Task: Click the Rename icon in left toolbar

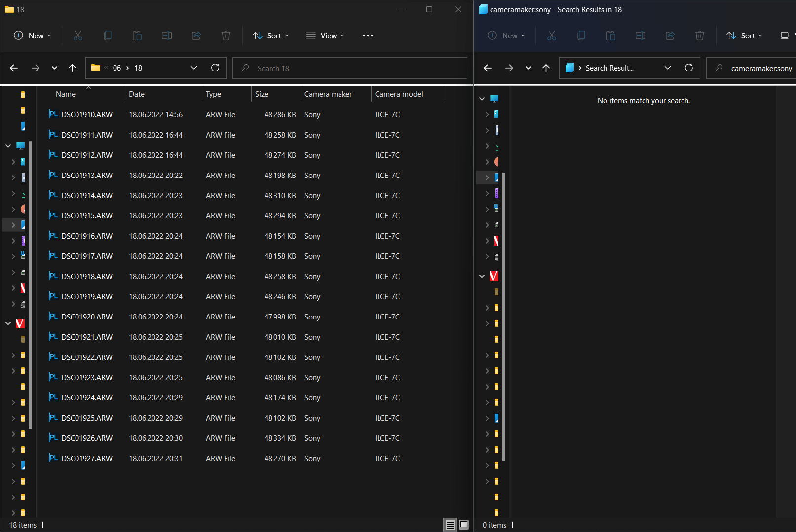Action: (166, 35)
